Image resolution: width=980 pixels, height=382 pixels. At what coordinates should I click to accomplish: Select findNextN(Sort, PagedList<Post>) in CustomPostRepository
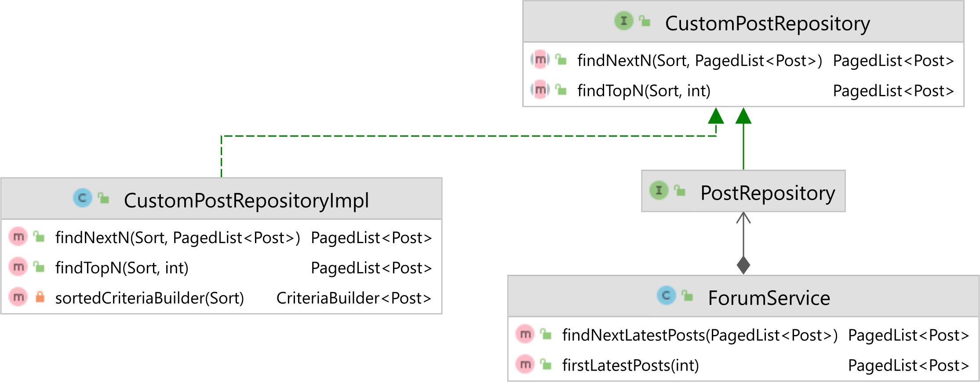pos(699,61)
